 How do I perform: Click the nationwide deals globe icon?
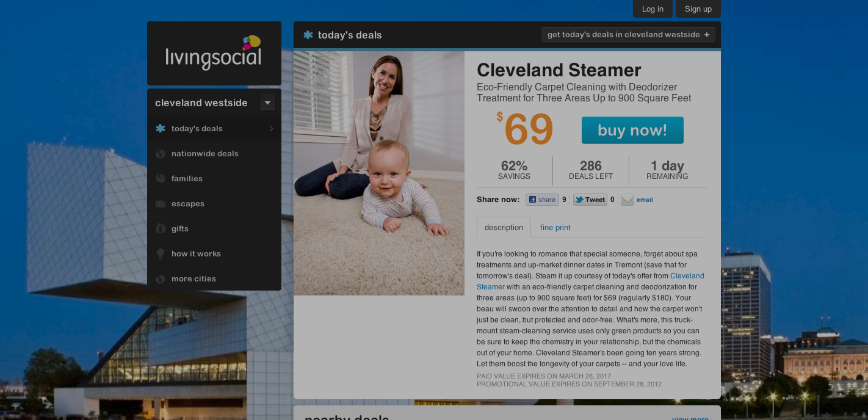161,154
